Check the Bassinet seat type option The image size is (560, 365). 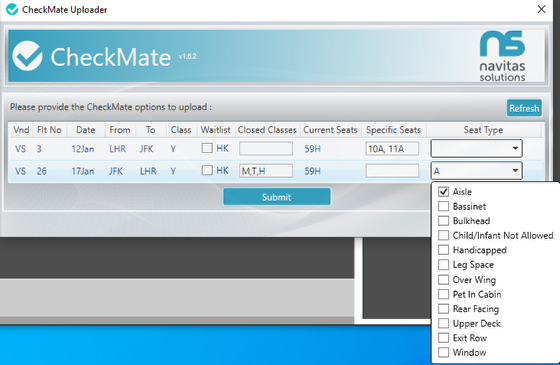point(444,206)
